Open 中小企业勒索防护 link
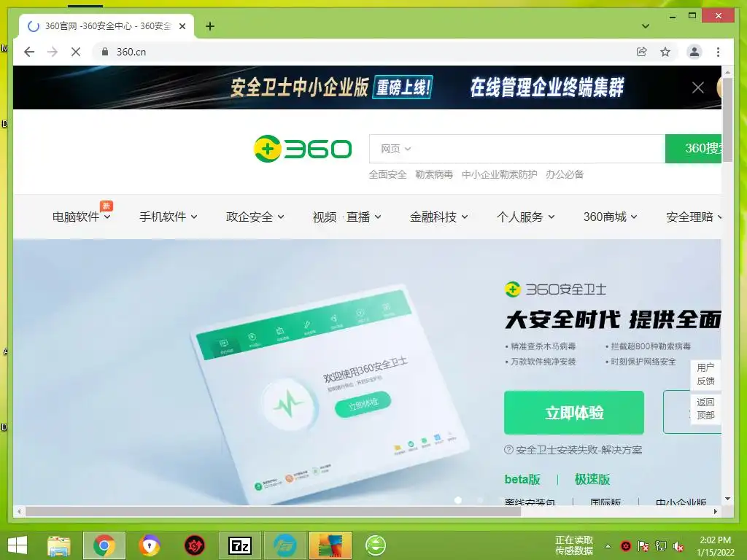747x560 pixels. tap(499, 174)
